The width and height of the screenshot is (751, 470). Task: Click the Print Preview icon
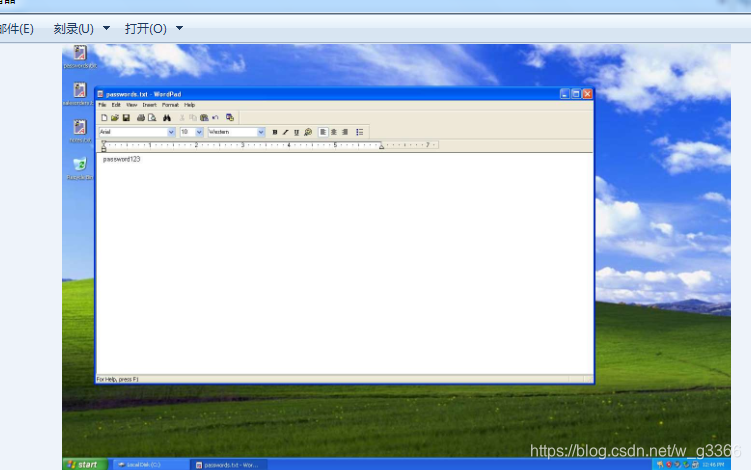point(152,117)
